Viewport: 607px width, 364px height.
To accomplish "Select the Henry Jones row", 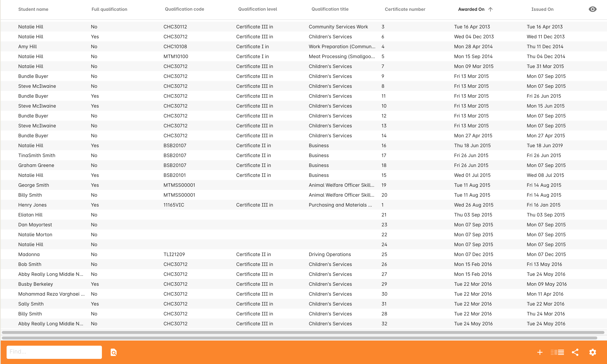I will coord(304,205).
